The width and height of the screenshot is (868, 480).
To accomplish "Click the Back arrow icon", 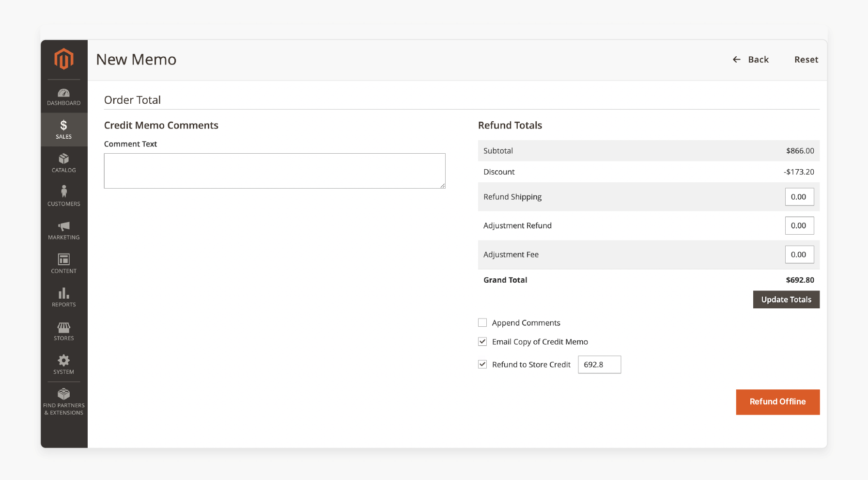I will pyautogui.click(x=737, y=59).
